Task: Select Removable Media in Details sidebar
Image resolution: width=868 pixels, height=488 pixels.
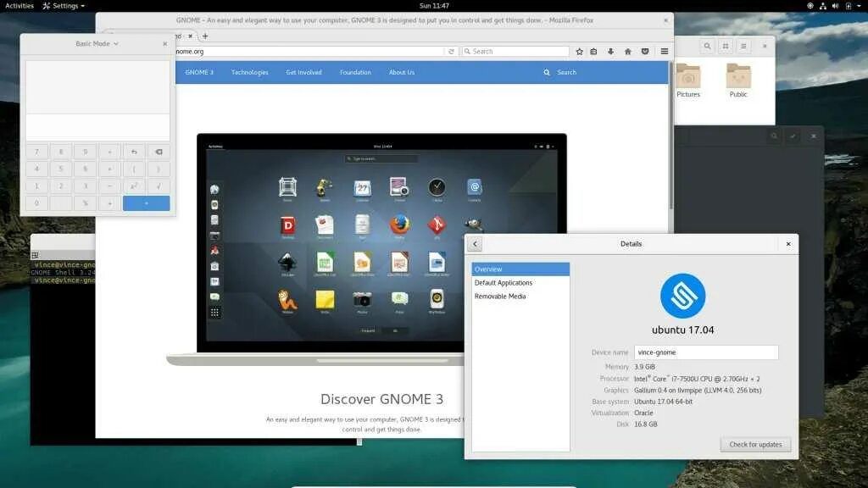Action: click(x=520, y=297)
